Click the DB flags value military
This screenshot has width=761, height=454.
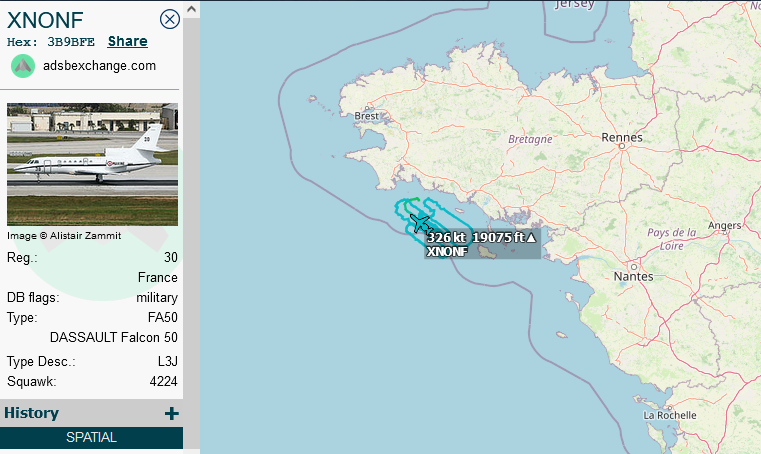157,297
